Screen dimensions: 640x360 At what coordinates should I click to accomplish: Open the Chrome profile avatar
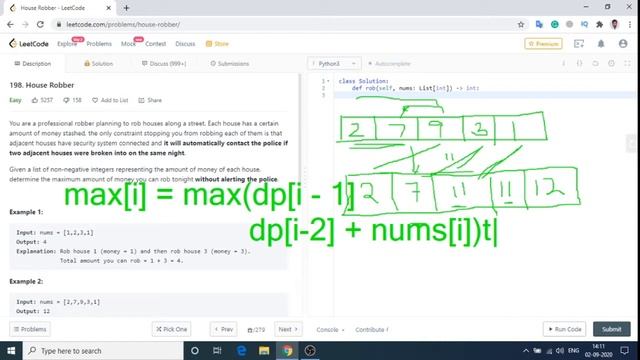click(615, 24)
